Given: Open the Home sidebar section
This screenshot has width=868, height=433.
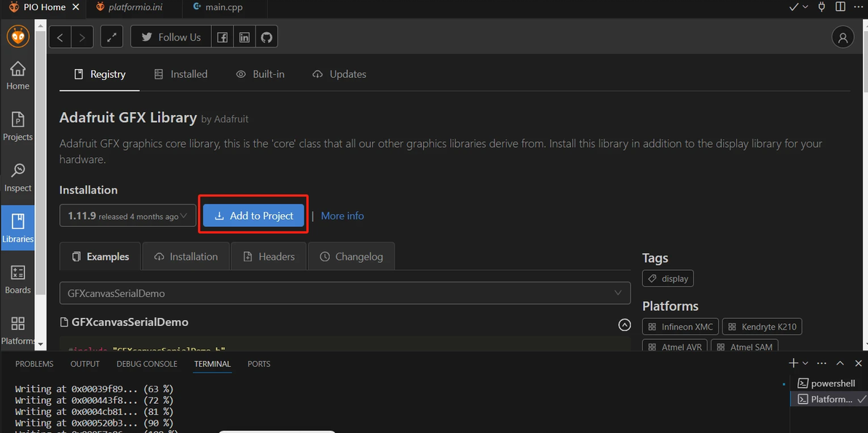Looking at the screenshot, I should pyautogui.click(x=17, y=76).
